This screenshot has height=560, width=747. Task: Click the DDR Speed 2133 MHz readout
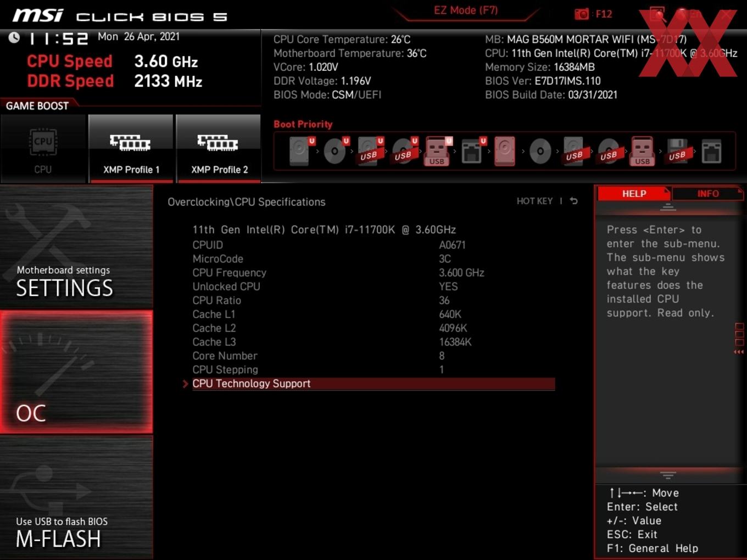(x=115, y=81)
